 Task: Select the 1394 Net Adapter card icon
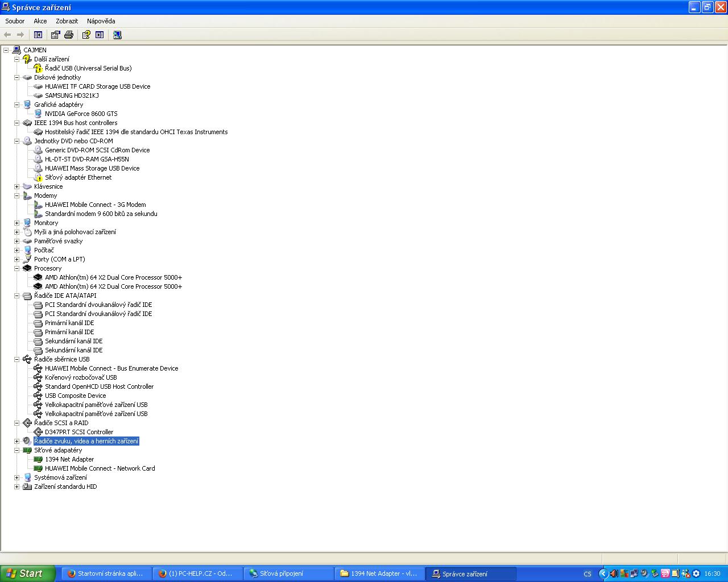pos(38,459)
